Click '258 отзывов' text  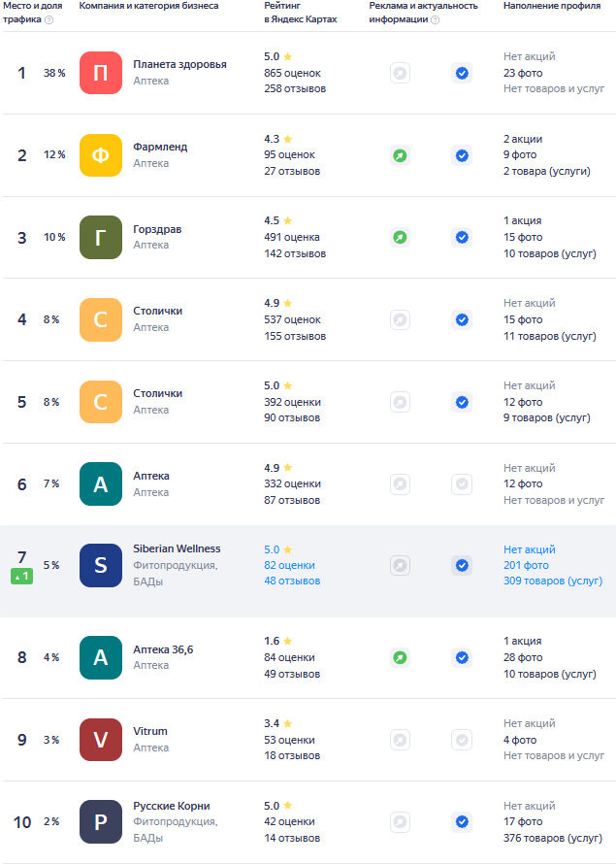[295, 88]
